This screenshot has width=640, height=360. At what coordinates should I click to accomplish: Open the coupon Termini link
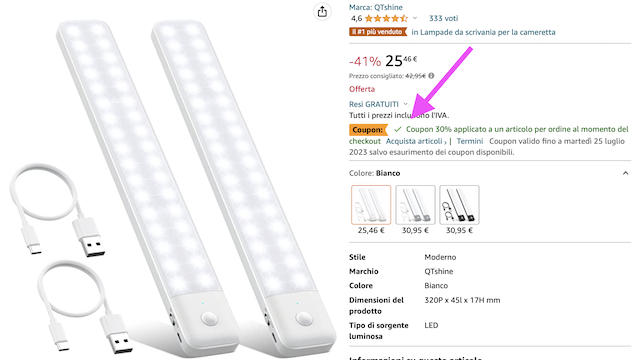point(469,141)
